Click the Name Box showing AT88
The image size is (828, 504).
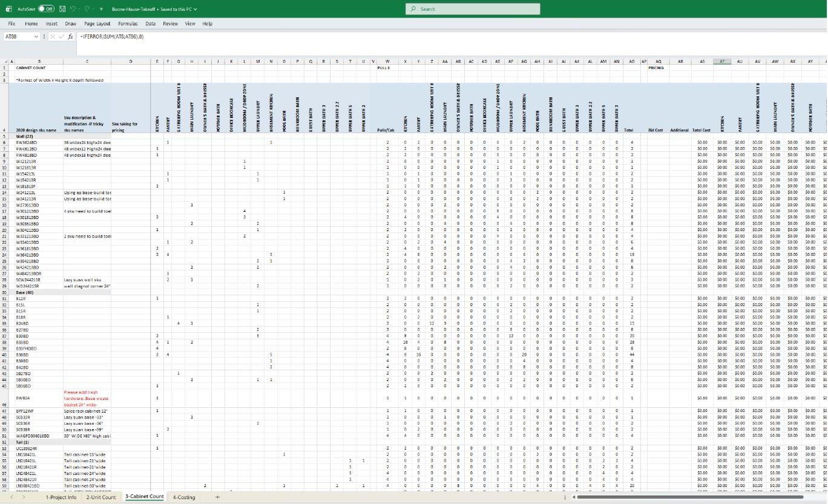click(18, 37)
